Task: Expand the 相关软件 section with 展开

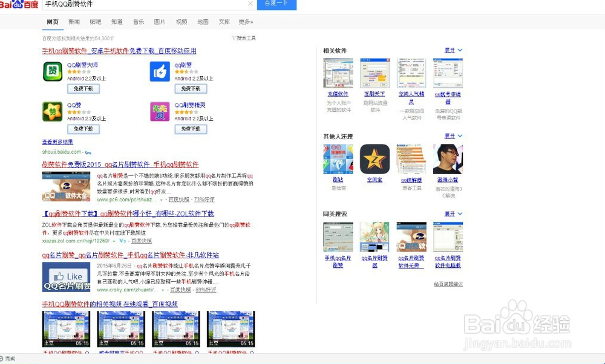Action: coord(453,50)
